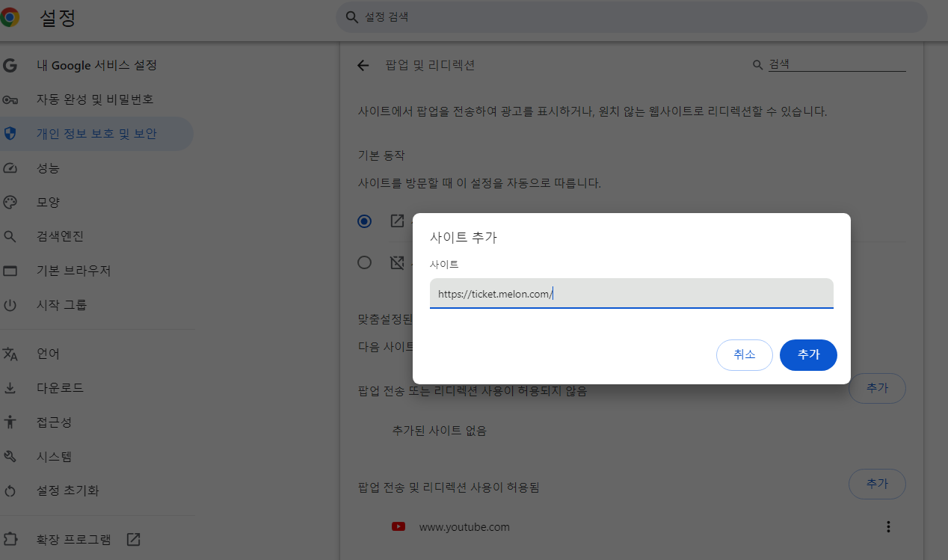Click the YouTube favicon next to www.youtube.com
948x560 pixels.
(x=398, y=526)
